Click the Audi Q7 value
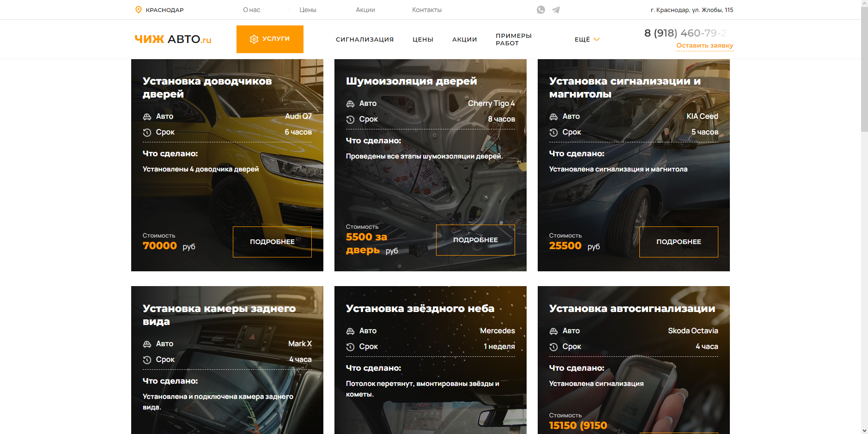 pyautogui.click(x=298, y=116)
